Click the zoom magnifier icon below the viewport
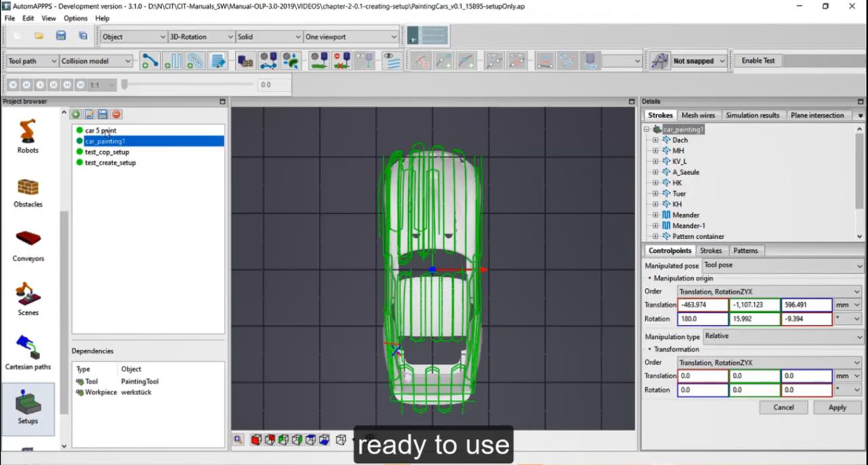Viewport: 868px width, 465px height. (237, 439)
